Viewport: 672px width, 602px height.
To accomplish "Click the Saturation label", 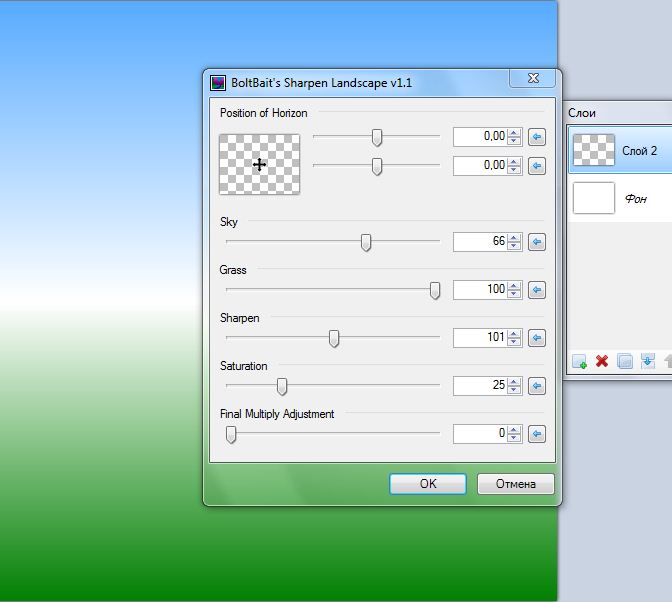I will click(x=243, y=366).
